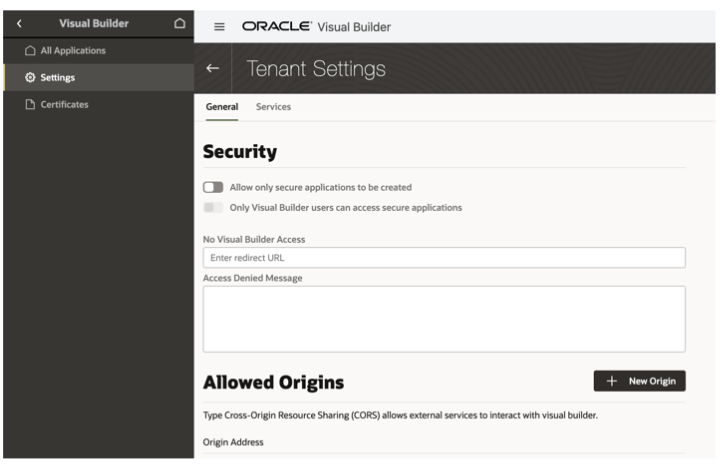Screen dimensions: 728x464
Task: Open All Applications in the sidebar
Action: click(98, 50)
